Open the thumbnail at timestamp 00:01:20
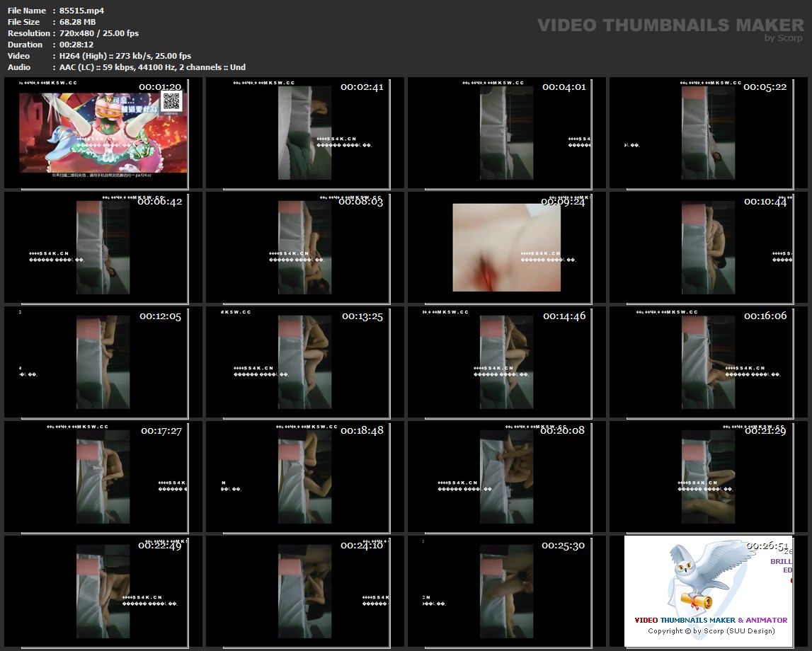 (x=103, y=133)
